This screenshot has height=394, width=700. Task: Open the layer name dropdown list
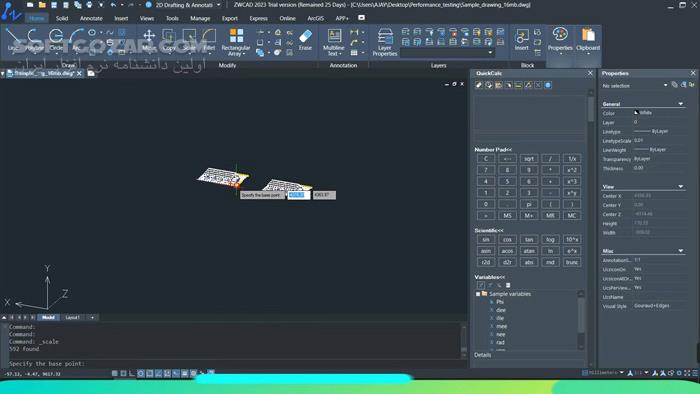448,53
